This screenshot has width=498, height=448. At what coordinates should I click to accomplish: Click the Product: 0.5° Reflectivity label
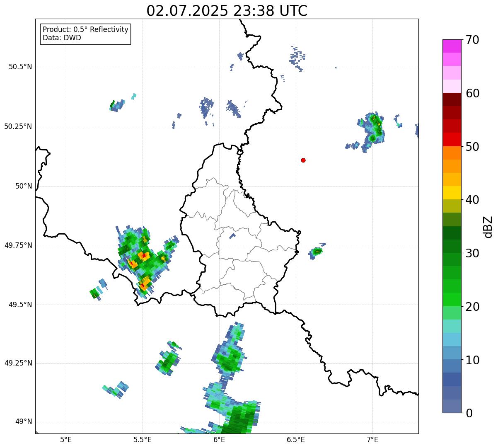pos(85,29)
